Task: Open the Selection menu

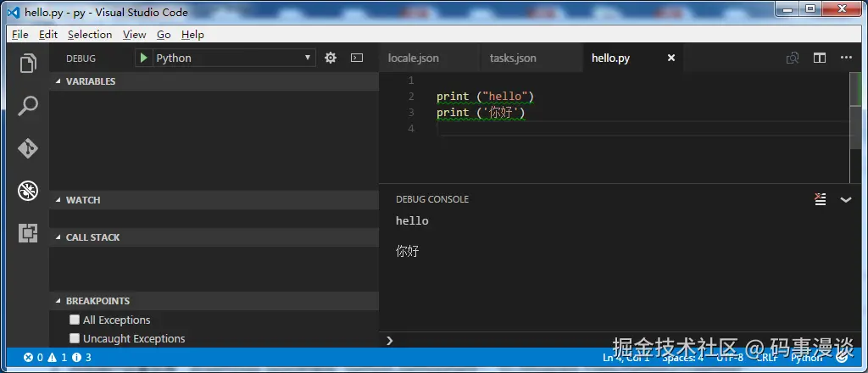Action: [x=90, y=34]
